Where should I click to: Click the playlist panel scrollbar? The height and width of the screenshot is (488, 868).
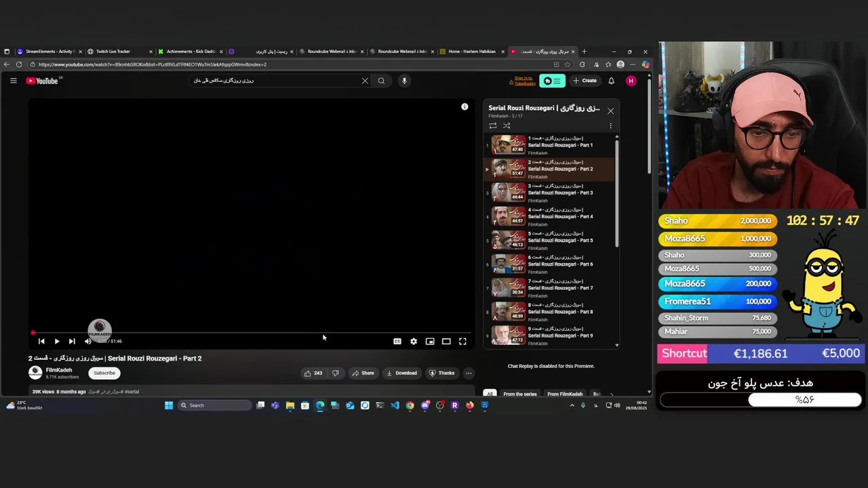(616, 193)
